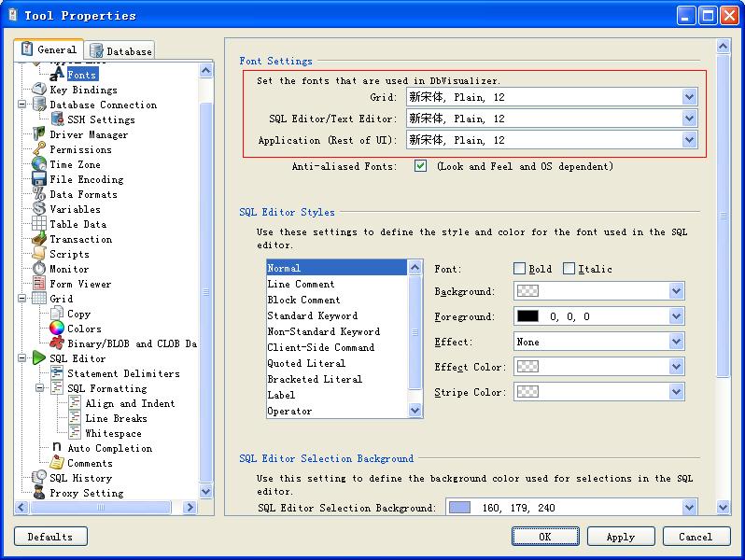Viewport: 745px width, 560px height.
Task: Click the SSH Settings icon
Action: click(x=57, y=119)
